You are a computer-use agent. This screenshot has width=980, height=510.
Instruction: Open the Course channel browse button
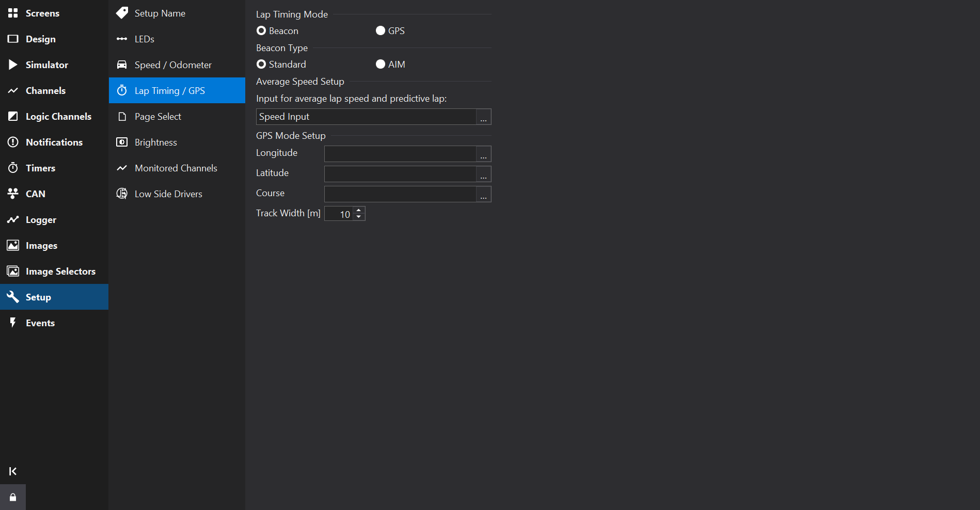tap(483, 194)
